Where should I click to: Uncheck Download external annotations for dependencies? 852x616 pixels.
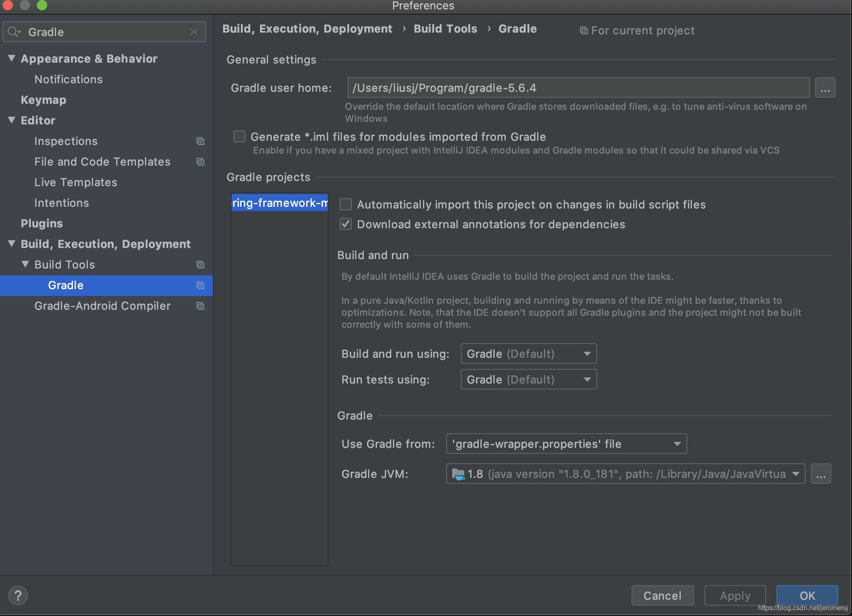click(x=346, y=224)
